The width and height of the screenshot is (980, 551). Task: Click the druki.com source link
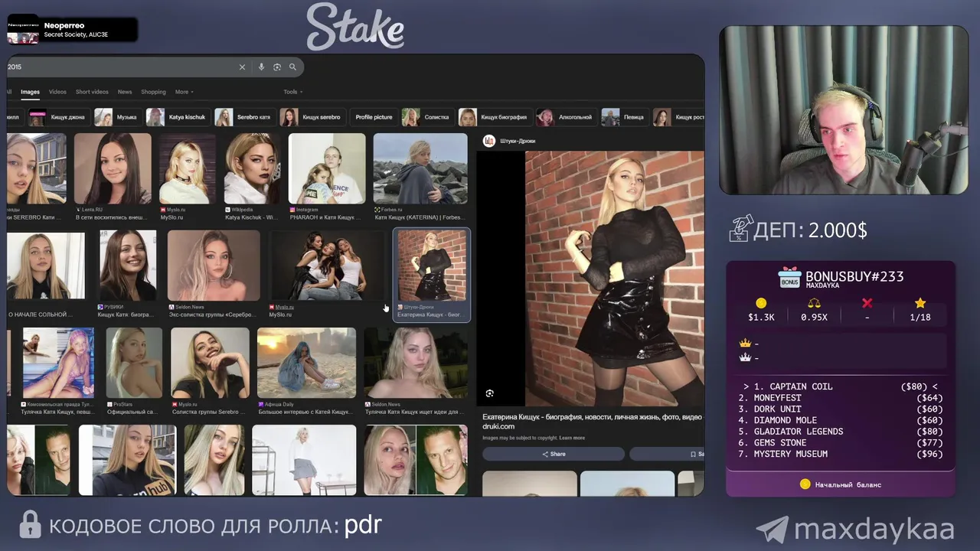pos(498,426)
